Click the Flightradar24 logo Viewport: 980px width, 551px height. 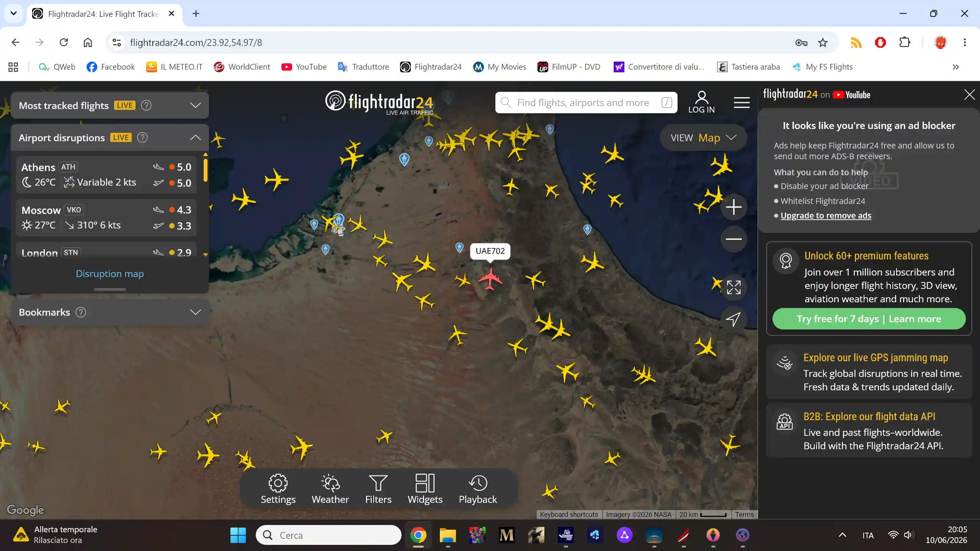379,103
